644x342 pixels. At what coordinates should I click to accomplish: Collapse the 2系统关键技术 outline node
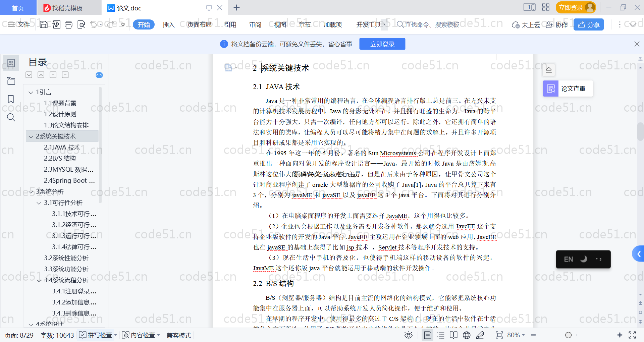coord(31,136)
